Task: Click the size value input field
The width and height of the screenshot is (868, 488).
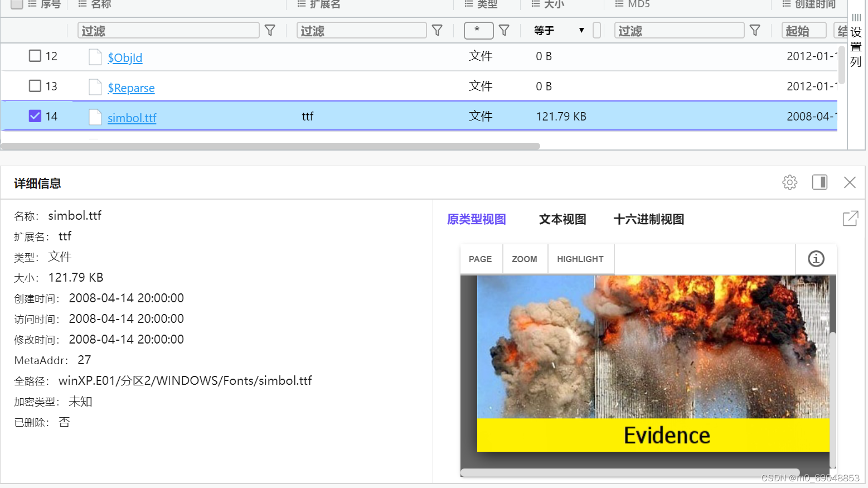Action: point(597,30)
